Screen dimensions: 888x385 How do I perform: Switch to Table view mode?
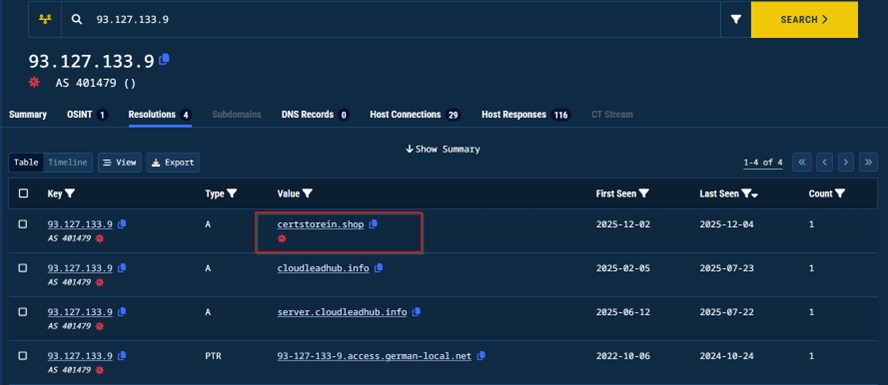pos(26,162)
